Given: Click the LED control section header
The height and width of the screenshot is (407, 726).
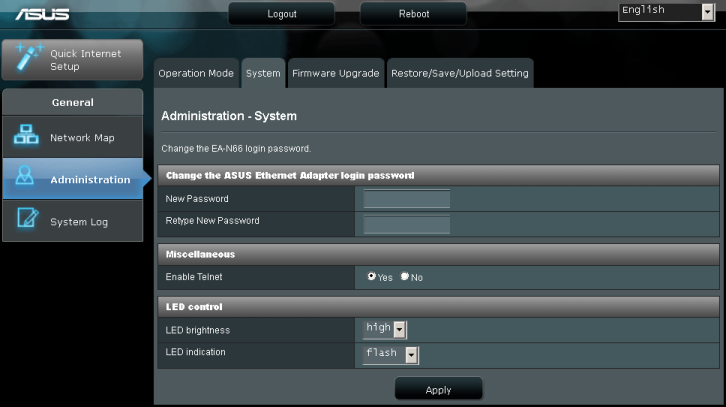Looking at the screenshot, I should pos(438,307).
